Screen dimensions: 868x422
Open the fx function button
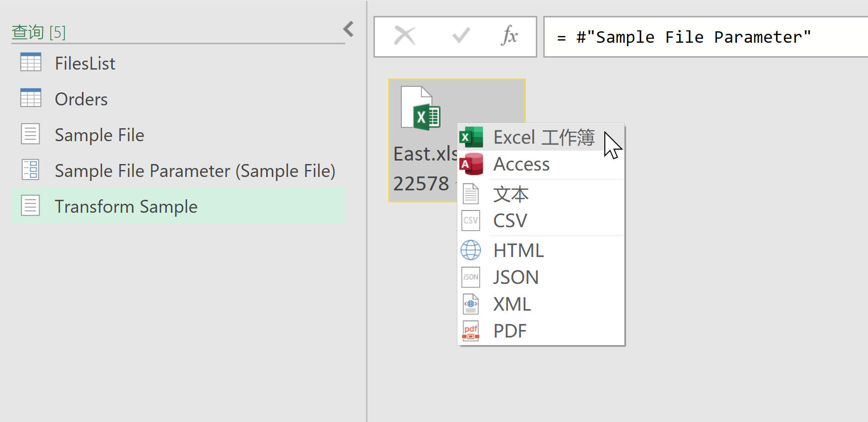click(509, 36)
